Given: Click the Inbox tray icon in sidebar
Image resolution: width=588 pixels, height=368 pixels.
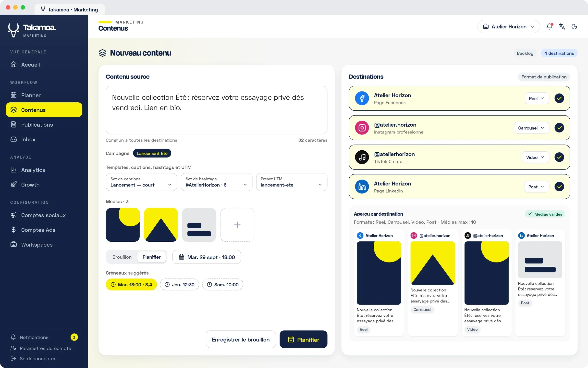Looking at the screenshot, I should click(13, 139).
